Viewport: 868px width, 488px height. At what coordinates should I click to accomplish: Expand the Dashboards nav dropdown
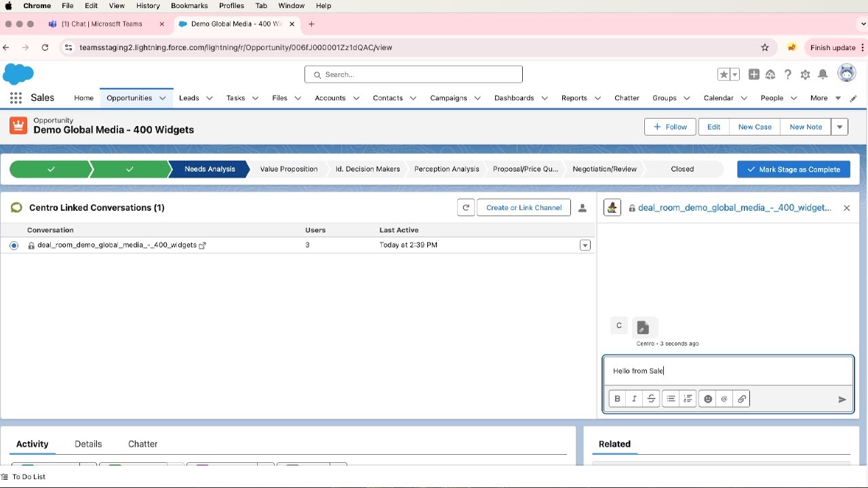(x=545, y=98)
